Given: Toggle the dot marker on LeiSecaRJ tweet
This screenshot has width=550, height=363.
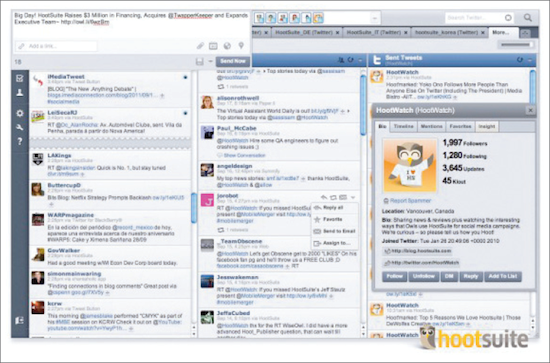Looking at the screenshot, I should (185, 113).
